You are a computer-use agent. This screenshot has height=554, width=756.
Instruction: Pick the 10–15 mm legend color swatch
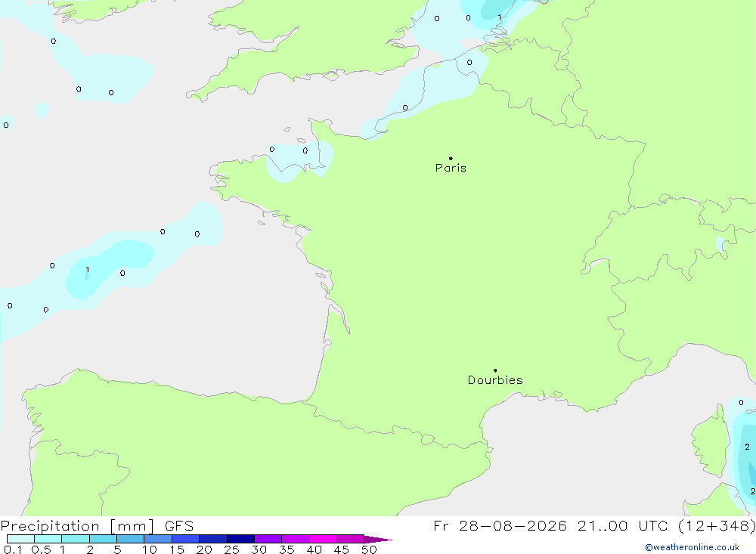(158, 539)
